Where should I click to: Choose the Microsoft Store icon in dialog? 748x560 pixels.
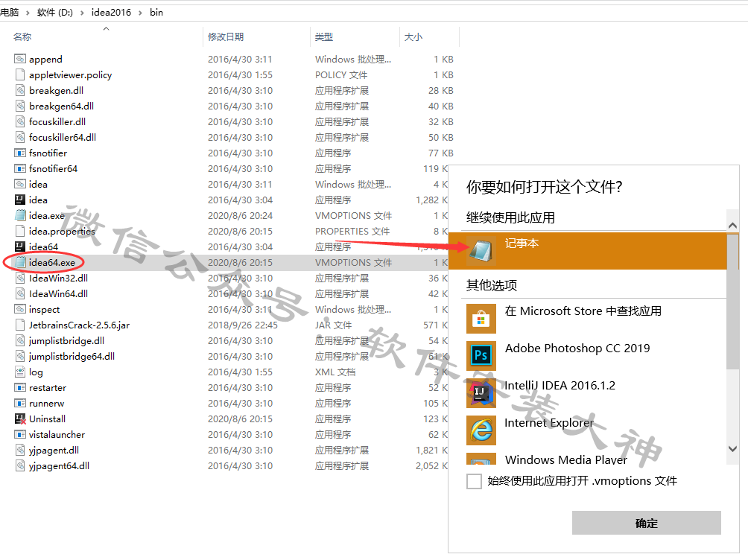pyautogui.click(x=481, y=319)
